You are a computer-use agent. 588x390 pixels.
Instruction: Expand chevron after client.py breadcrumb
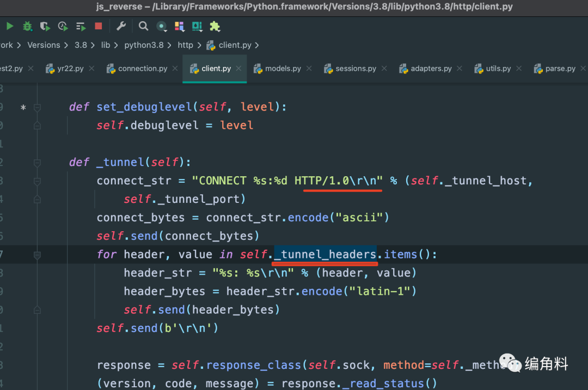point(257,45)
